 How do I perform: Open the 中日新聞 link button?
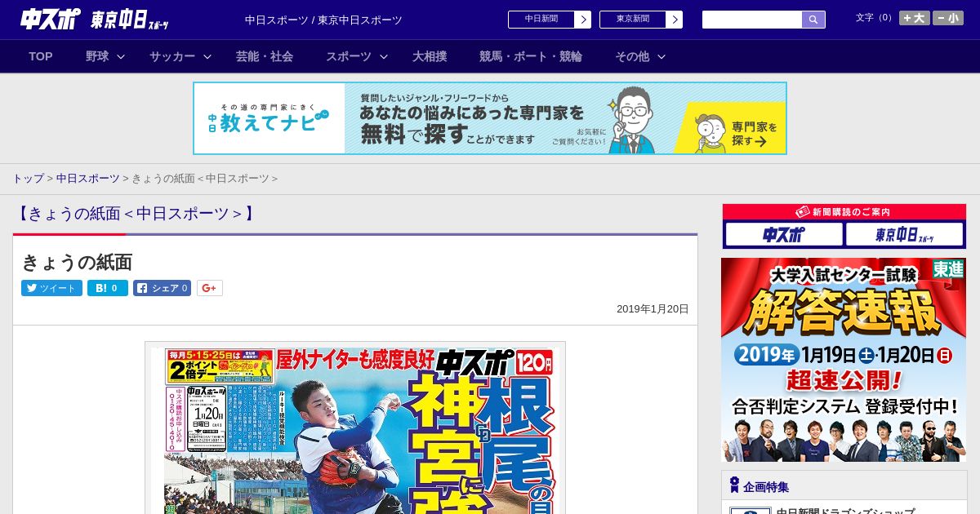point(541,20)
